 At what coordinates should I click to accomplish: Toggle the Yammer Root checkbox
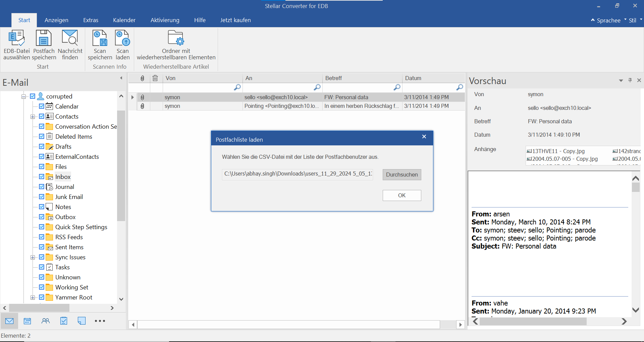pyautogui.click(x=42, y=297)
